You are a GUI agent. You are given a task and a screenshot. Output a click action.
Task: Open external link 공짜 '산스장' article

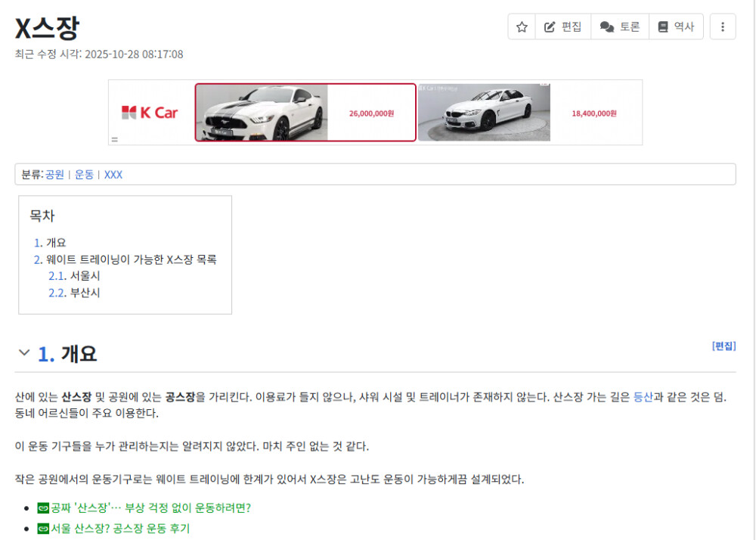pyautogui.click(x=150, y=507)
